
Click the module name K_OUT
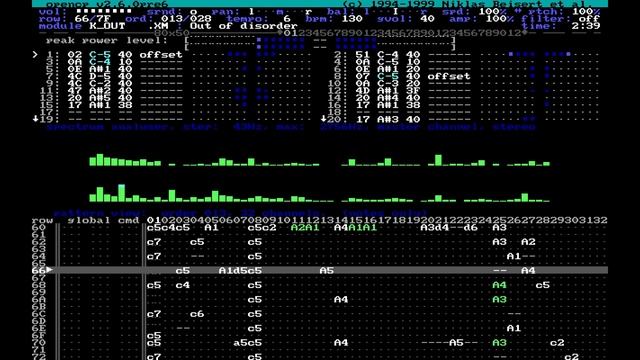click(107, 26)
